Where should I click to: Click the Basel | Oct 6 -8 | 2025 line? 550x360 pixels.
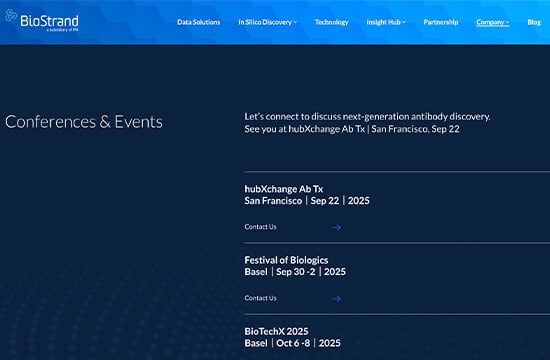[x=292, y=343]
